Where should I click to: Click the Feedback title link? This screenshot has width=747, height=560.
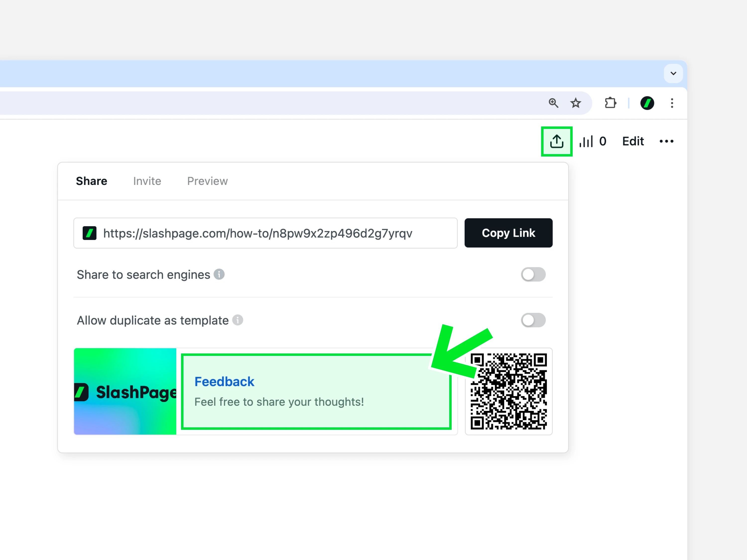tap(224, 382)
